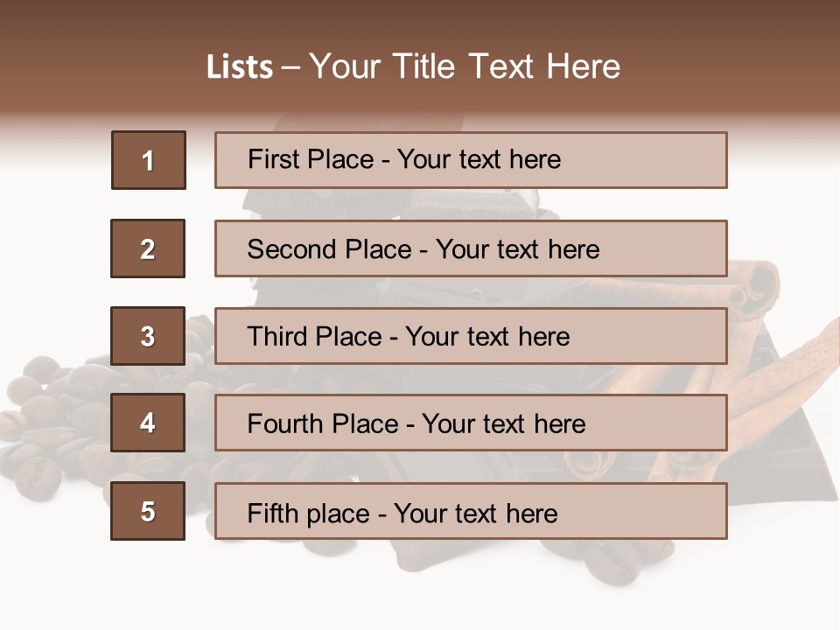Select the First Place text bar
Viewport: 840px width, 630px height.
click(x=471, y=160)
